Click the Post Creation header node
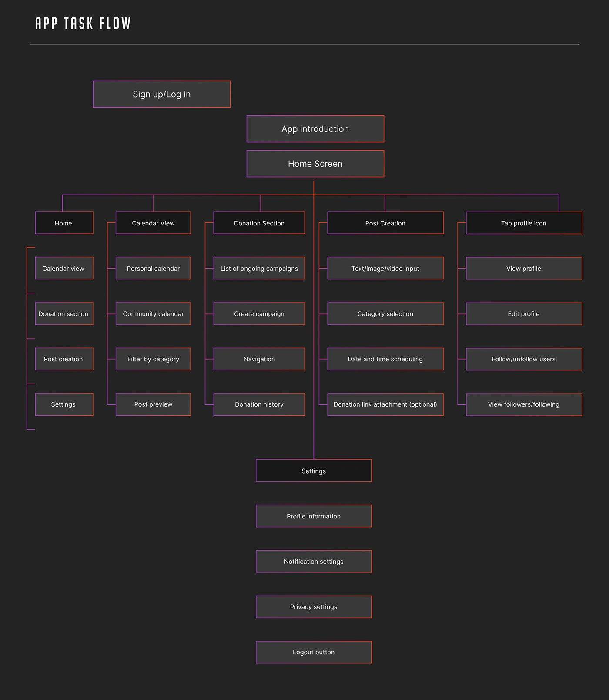 click(x=385, y=223)
